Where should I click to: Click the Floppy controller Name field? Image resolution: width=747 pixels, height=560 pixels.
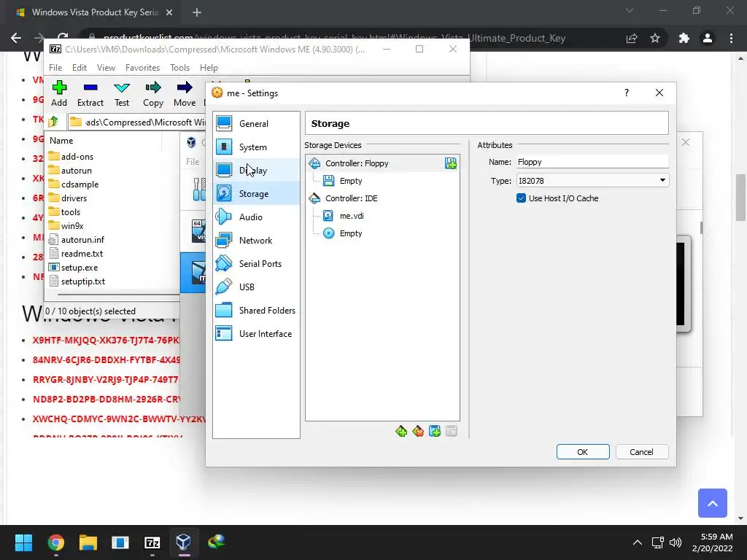tap(592, 162)
